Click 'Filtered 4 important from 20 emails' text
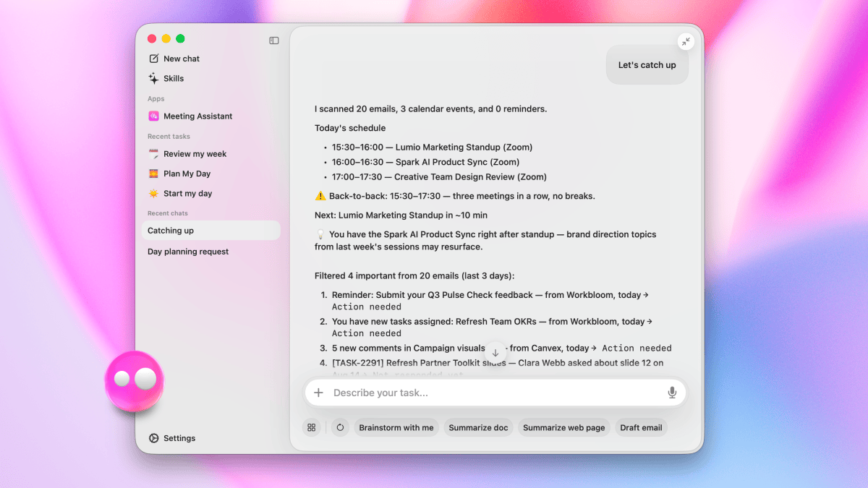The image size is (868, 488). click(x=416, y=275)
